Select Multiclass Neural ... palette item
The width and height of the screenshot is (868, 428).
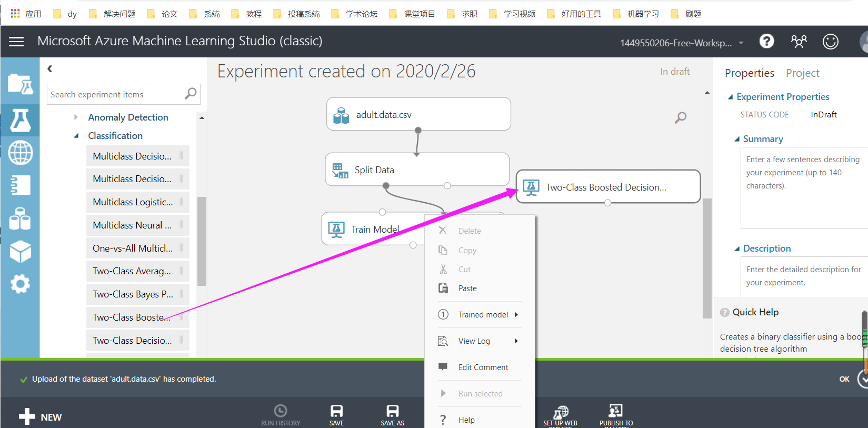point(138,225)
